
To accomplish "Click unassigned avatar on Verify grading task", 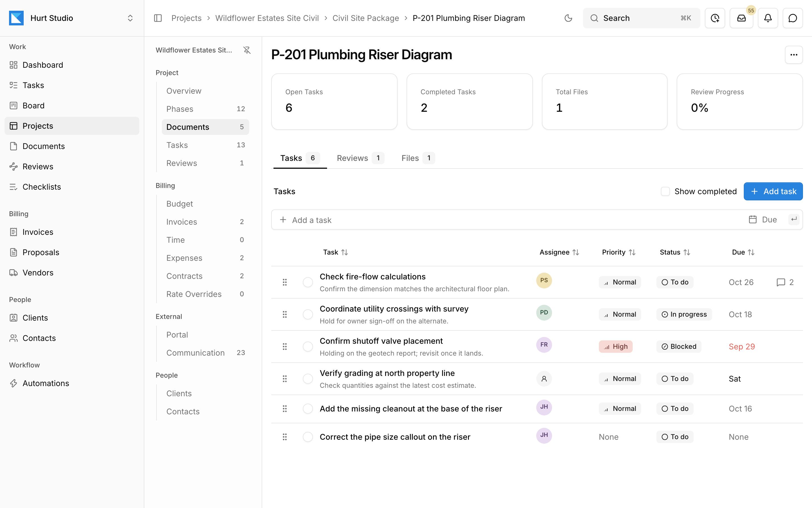I will click(544, 379).
